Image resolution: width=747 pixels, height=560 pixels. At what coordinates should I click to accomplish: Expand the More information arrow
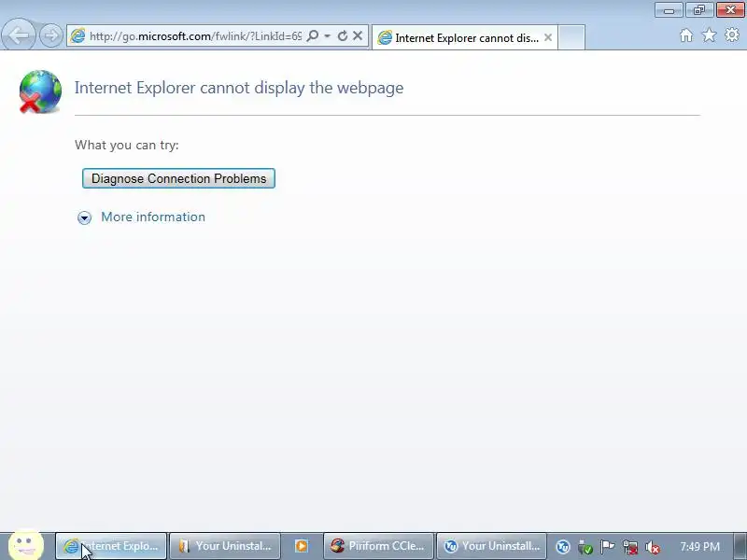point(84,217)
